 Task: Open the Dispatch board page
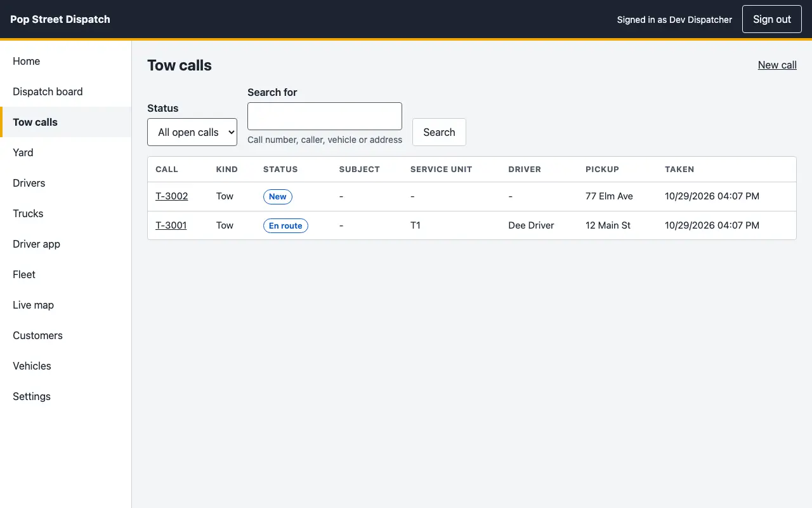coord(66,91)
